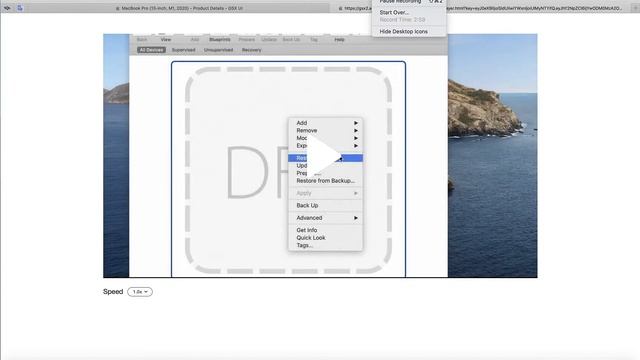Expand the Apply submenu arrow
Image resolution: width=640 pixels, height=360 pixels.
(356, 193)
